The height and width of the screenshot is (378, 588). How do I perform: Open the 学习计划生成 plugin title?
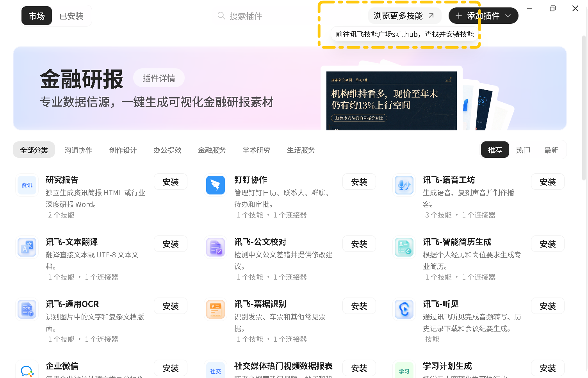pos(447,366)
